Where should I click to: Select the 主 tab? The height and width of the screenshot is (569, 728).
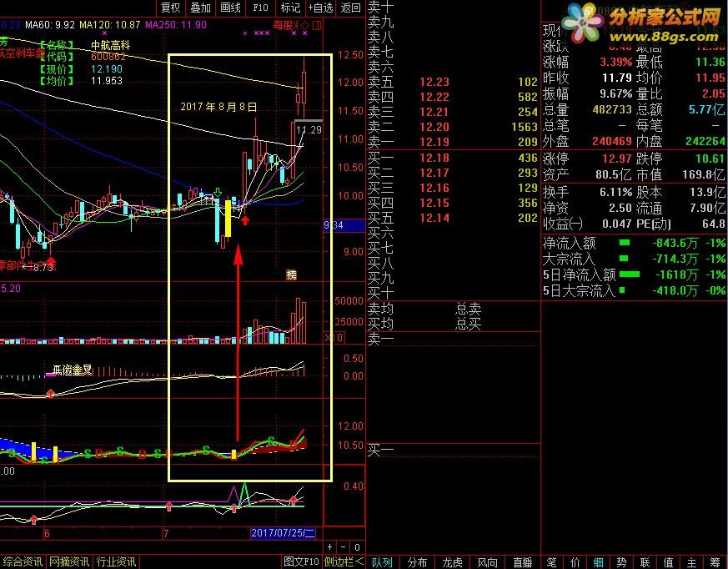point(692,562)
